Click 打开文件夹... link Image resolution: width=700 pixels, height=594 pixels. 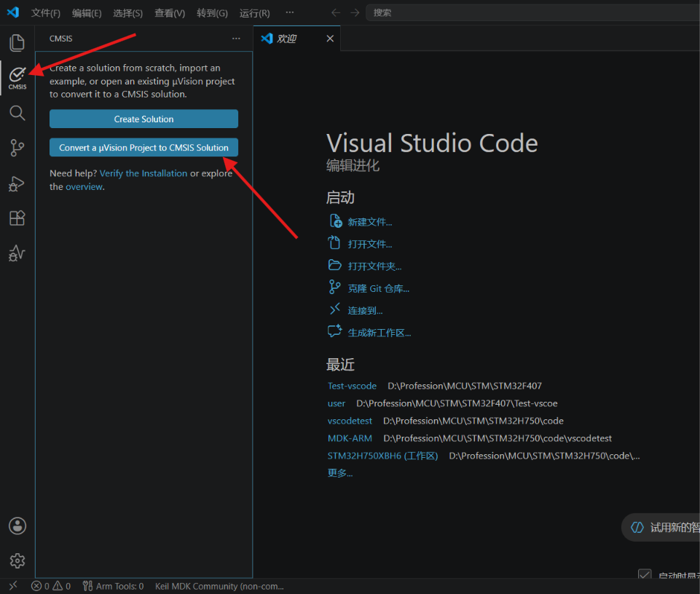(374, 266)
